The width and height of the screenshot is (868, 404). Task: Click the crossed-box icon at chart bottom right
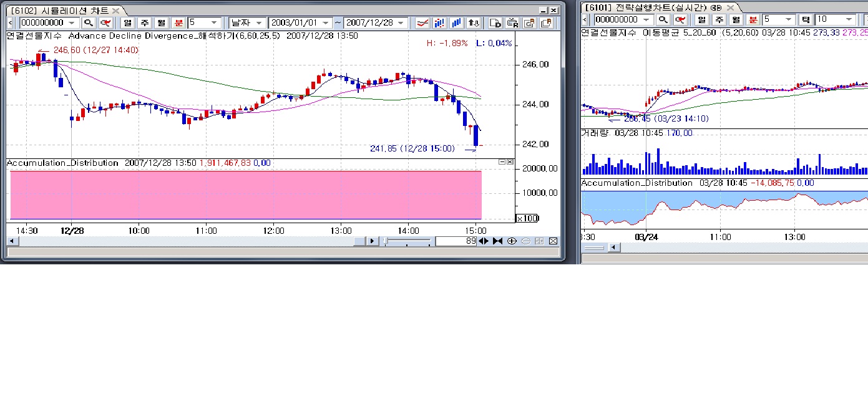552,241
